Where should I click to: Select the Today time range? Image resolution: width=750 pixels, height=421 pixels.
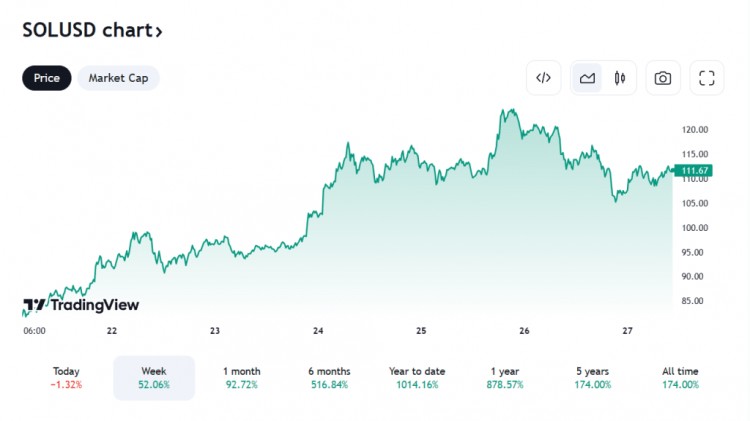point(66,377)
